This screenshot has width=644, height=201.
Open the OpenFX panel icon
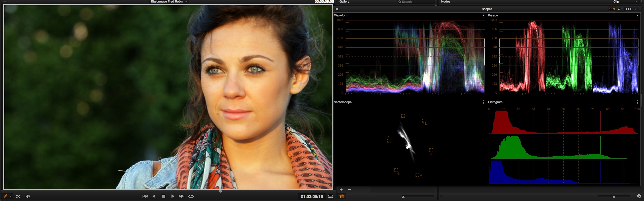point(639,196)
